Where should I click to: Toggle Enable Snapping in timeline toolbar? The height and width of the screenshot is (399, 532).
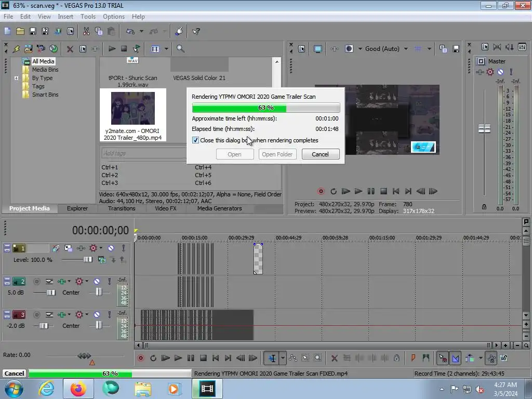443,358
